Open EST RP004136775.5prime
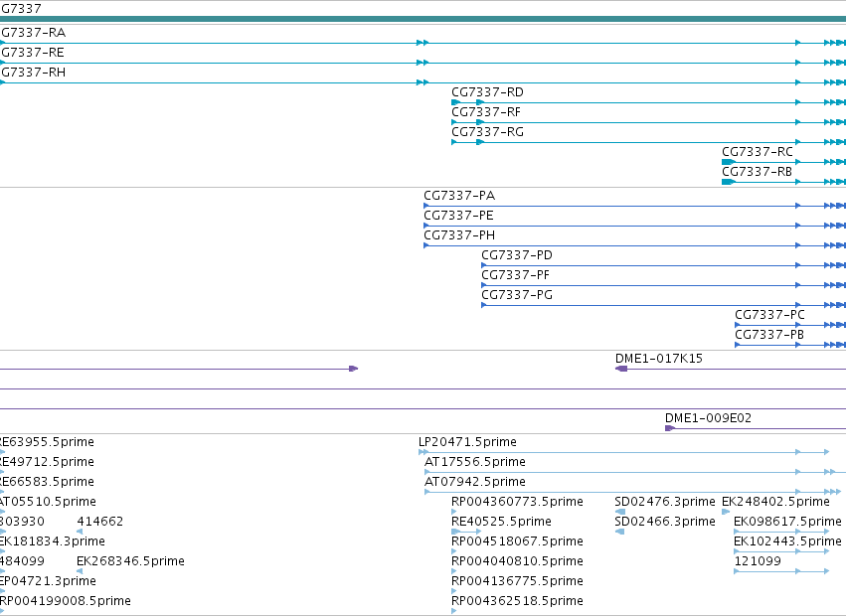The image size is (846, 616). pos(517,581)
